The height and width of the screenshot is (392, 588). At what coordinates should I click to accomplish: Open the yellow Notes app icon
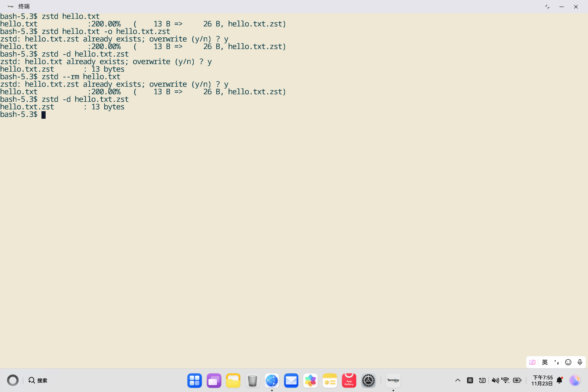coord(329,380)
